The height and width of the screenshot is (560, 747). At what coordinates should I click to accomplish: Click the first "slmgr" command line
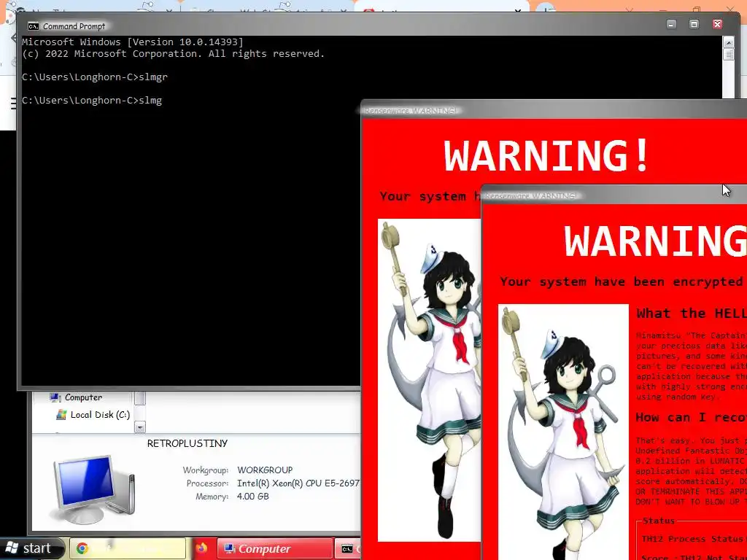[x=95, y=77]
